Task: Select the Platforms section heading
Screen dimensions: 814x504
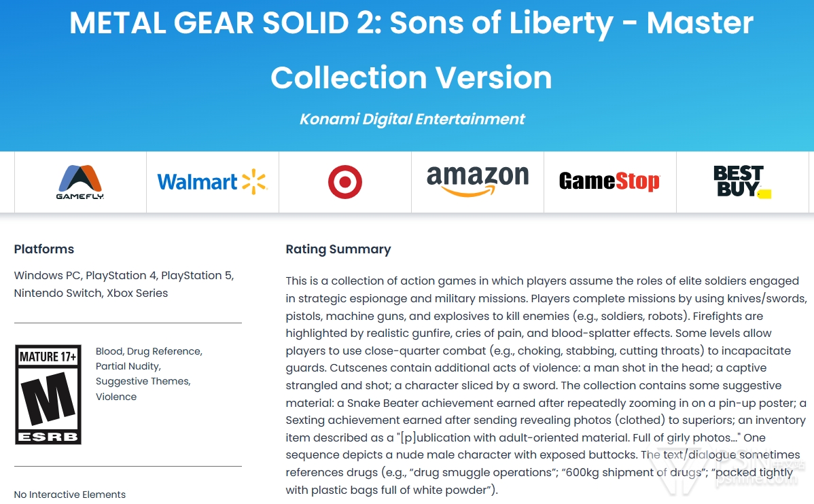Action: pos(44,249)
